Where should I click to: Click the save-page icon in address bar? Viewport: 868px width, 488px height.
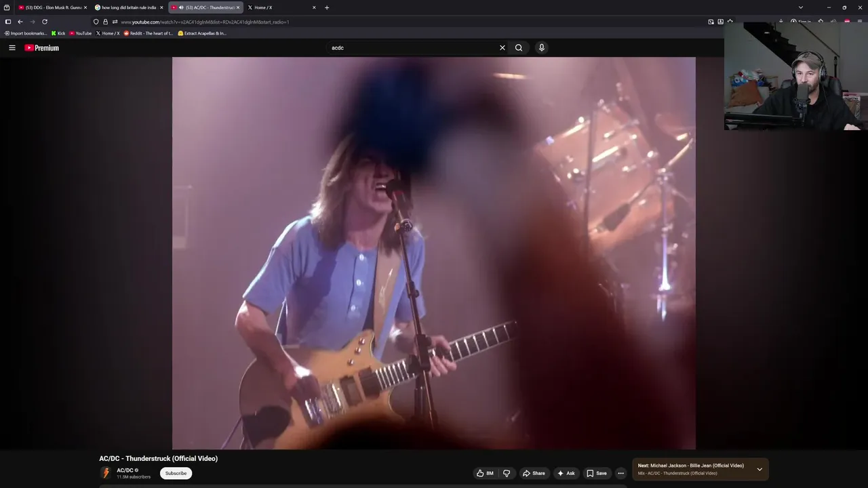tap(720, 22)
